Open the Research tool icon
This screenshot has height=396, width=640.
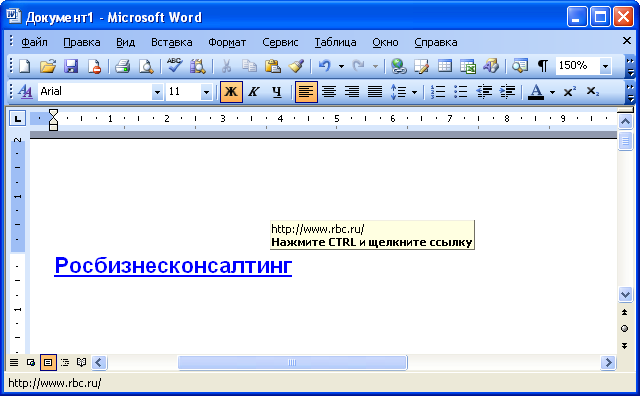(198, 66)
